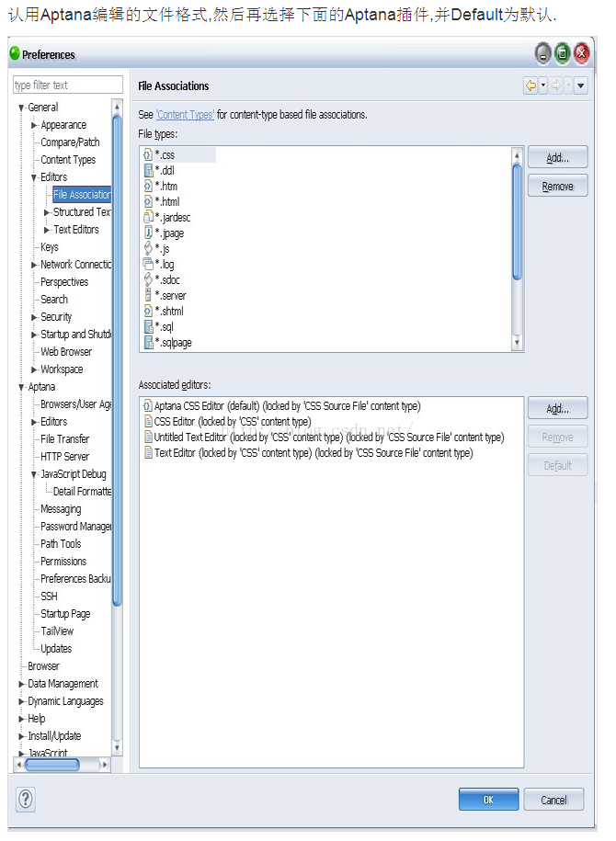The image size is (616, 841).
Task: Select the *.js file type
Action: tap(156, 248)
